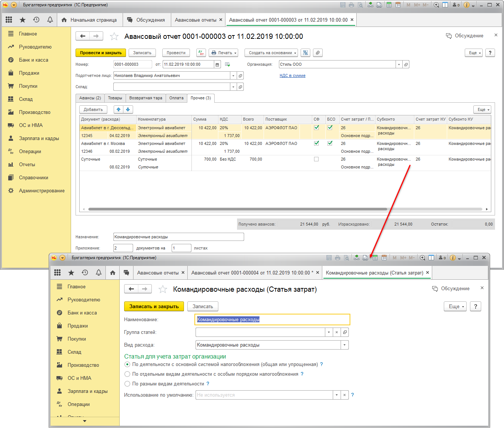Switch to Авансы (2) tab
504x428 pixels.
[x=90, y=98]
